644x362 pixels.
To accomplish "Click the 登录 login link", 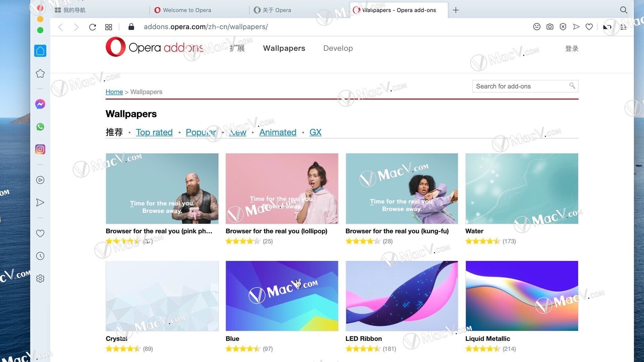I will click(572, 49).
